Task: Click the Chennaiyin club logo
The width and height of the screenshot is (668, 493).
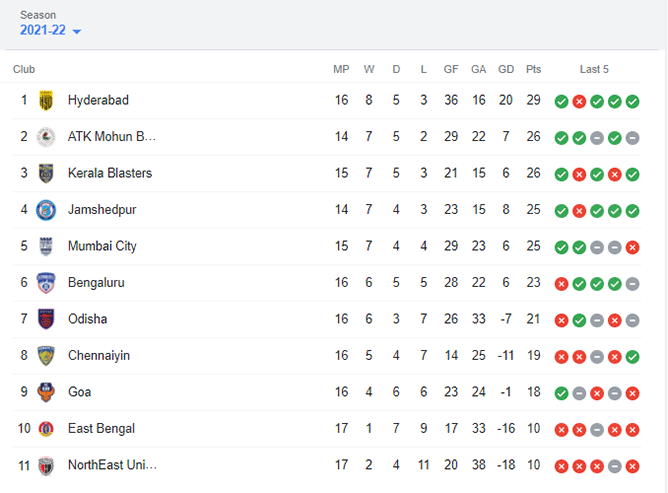Action: coord(46,356)
